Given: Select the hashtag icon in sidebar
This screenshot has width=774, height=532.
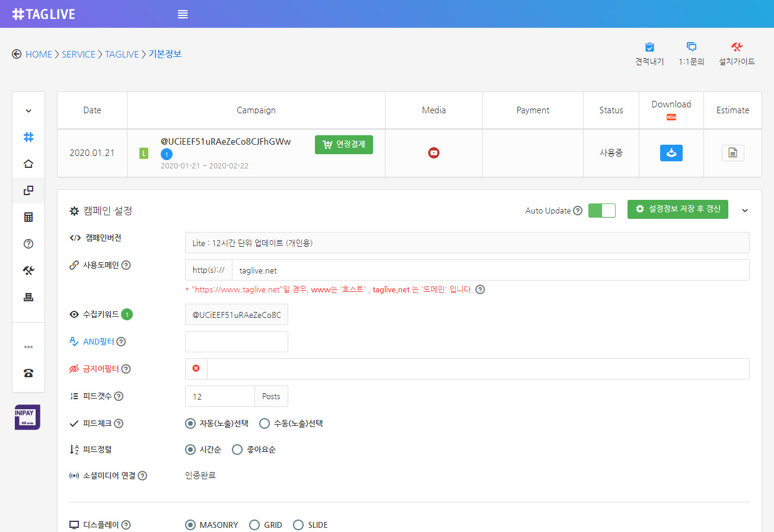Looking at the screenshot, I should (28, 137).
